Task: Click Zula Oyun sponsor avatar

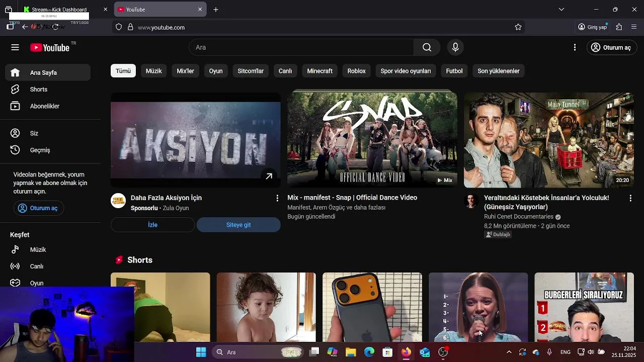Action: (x=118, y=201)
